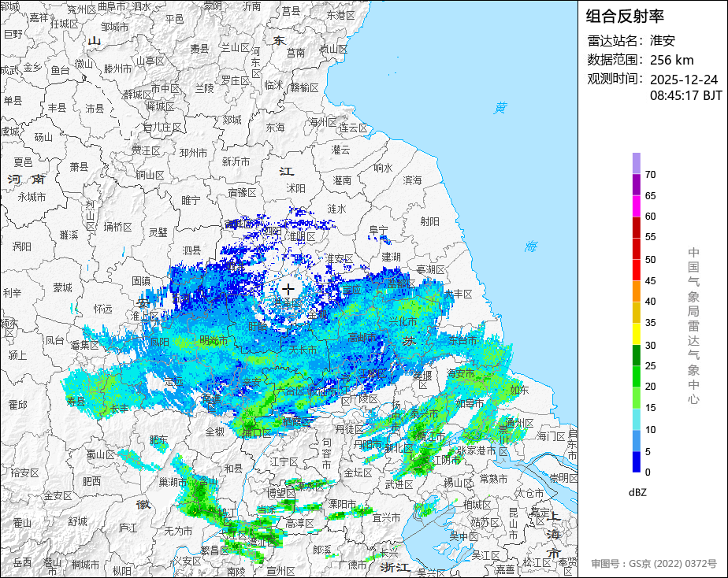Click the 建湖 label on the map
The image size is (728, 578).
click(x=391, y=257)
